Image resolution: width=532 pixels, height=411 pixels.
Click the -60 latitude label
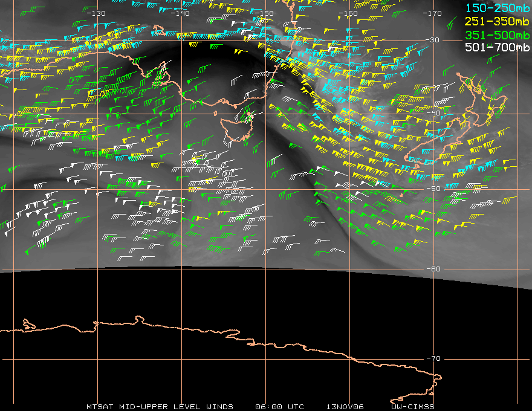pos(433,269)
